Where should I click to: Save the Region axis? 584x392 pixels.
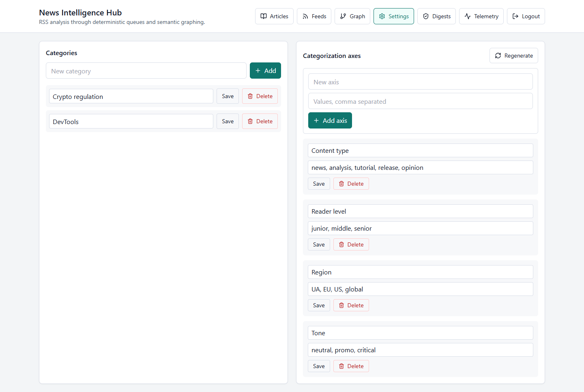coord(319,305)
